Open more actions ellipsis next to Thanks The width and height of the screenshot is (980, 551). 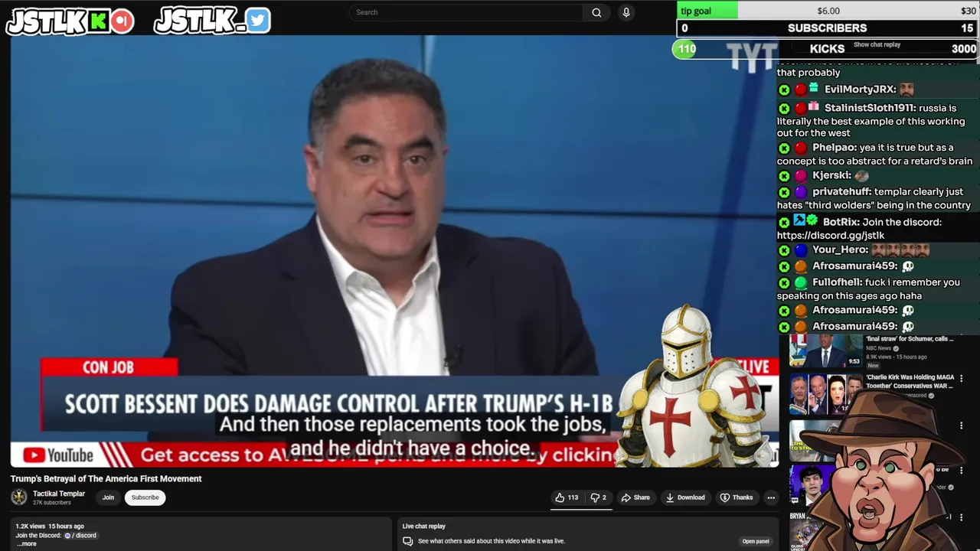[x=771, y=497]
